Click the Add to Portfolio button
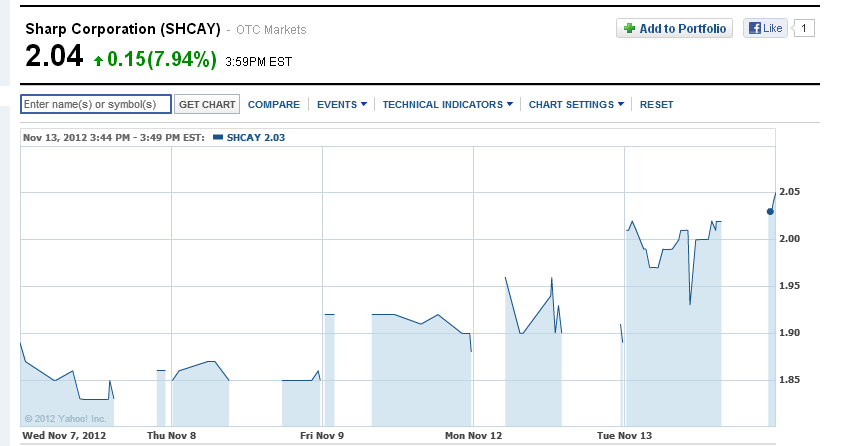 pyautogui.click(x=674, y=28)
